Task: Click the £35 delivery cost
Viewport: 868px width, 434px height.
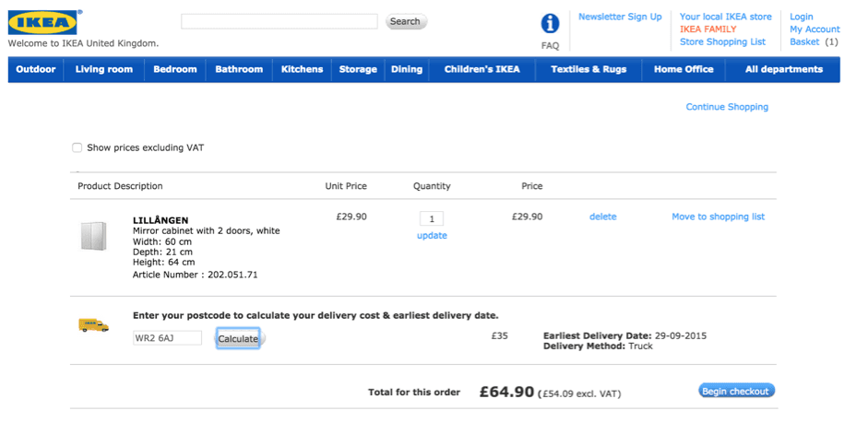Action: [499, 335]
